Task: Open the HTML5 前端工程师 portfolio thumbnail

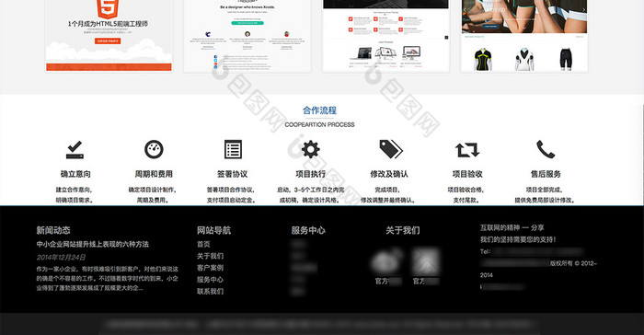Action: (x=109, y=36)
